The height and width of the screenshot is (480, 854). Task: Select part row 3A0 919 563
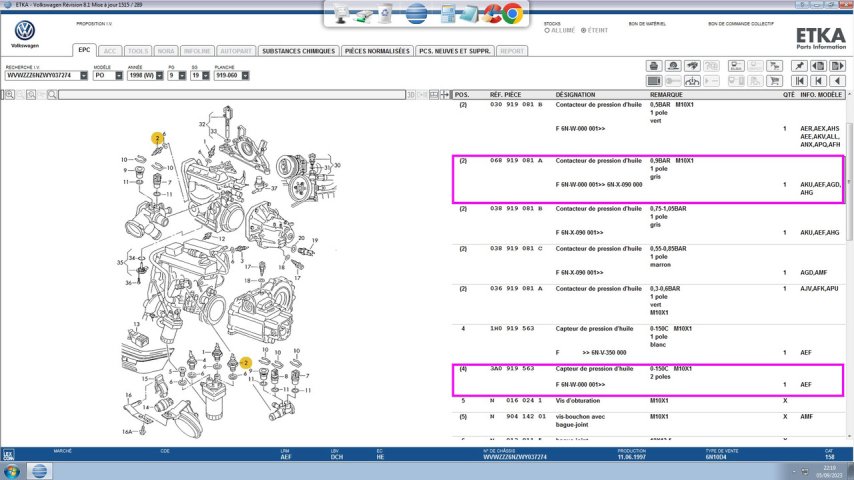[648, 380]
